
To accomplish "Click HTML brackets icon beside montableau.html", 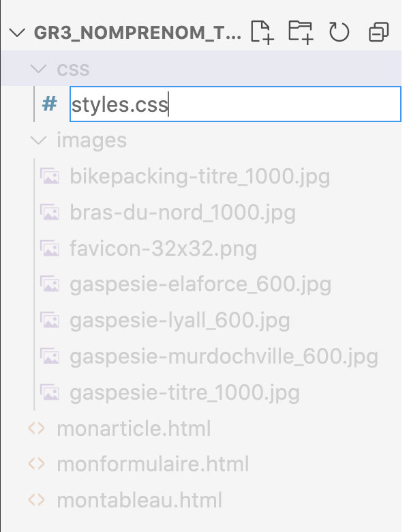I will pyautogui.click(x=36, y=500).
